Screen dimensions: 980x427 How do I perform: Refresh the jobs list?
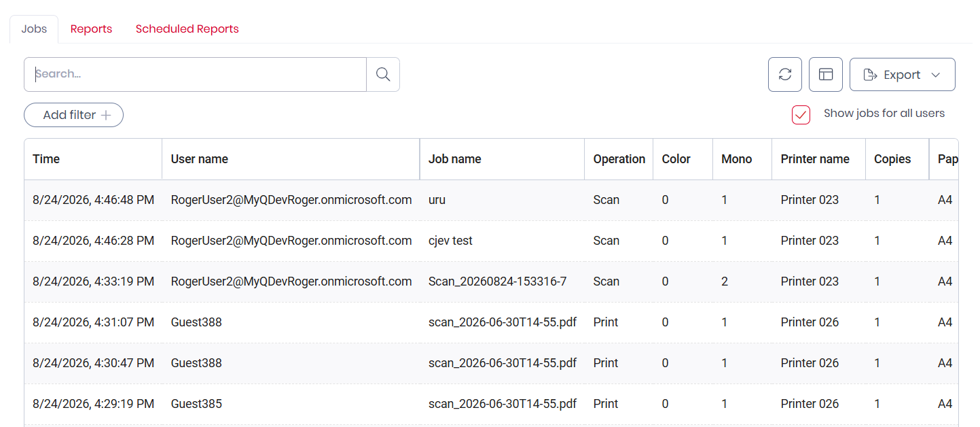(x=785, y=75)
